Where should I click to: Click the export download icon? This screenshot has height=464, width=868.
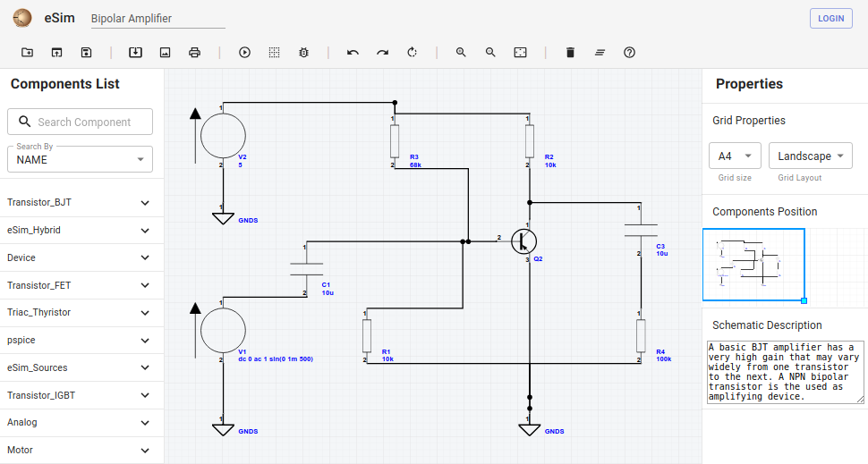135,53
